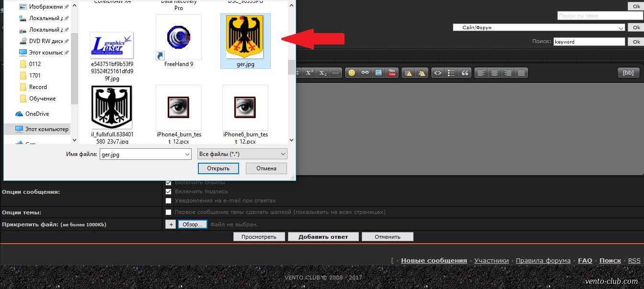Align text to the right
Image resolution: width=644 pixels, height=289 pixels.
[507, 73]
